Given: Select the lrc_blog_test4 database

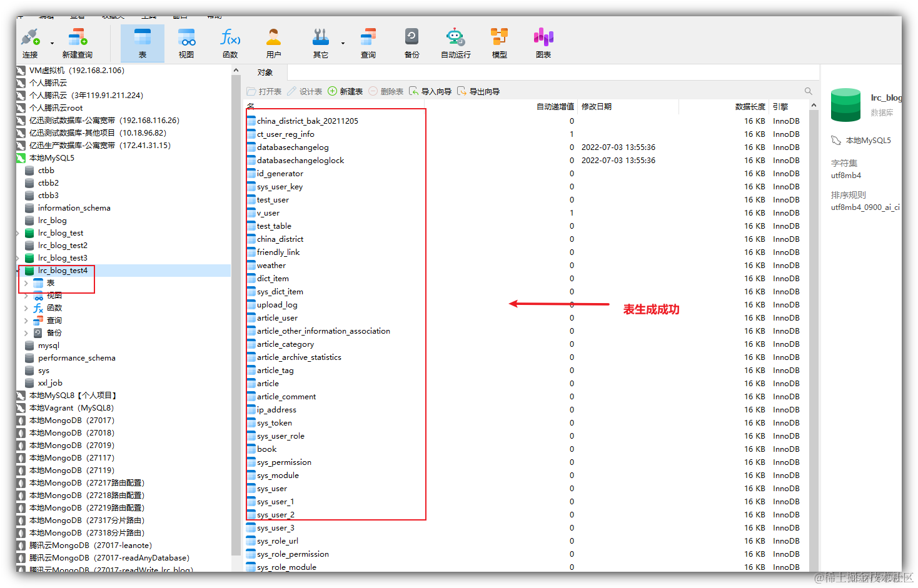Looking at the screenshot, I should click(x=63, y=271).
